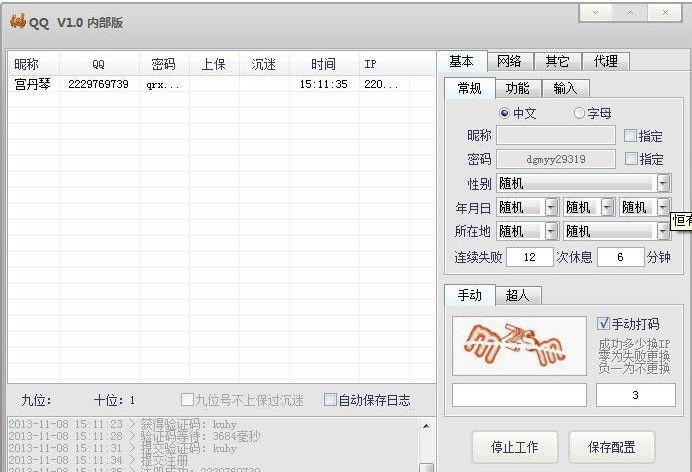Click log line 验证码等待: 3684毫秒
This screenshot has height=472, width=692.
click(135, 436)
